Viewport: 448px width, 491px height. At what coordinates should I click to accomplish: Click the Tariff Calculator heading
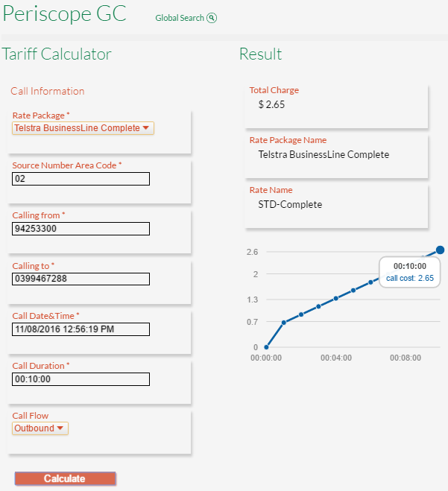[x=57, y=54]
